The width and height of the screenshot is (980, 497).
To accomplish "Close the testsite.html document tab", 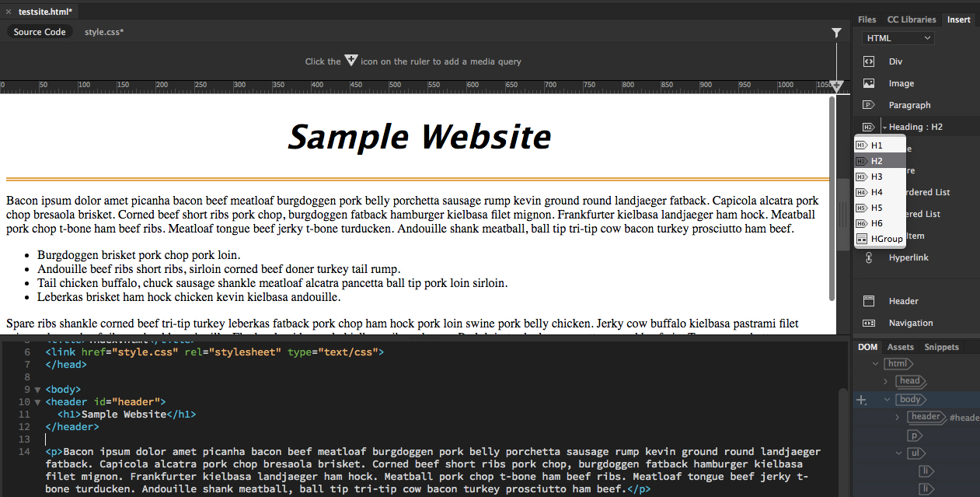I will 9,12.
